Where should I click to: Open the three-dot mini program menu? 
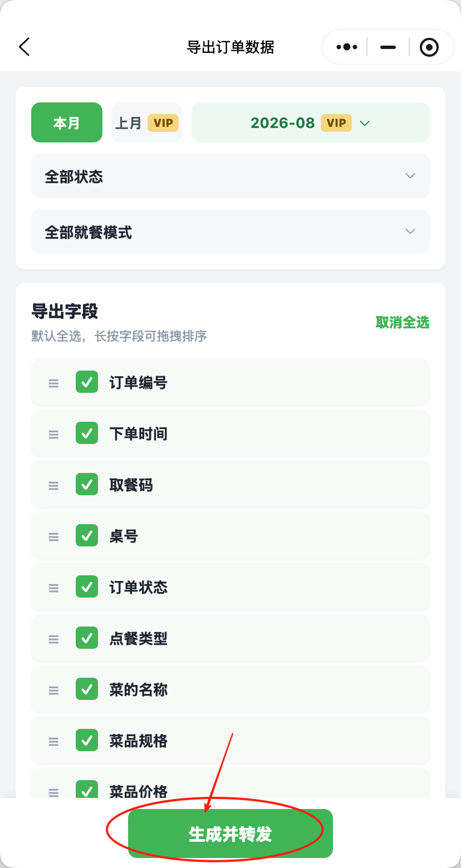pyautogui.click(x=346, y=47)
